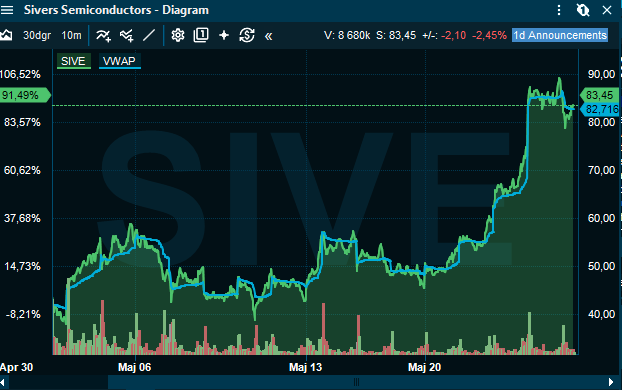
Task: Click the Maj 20 date label
Action: pyautogui.click(x=424, y=367)
